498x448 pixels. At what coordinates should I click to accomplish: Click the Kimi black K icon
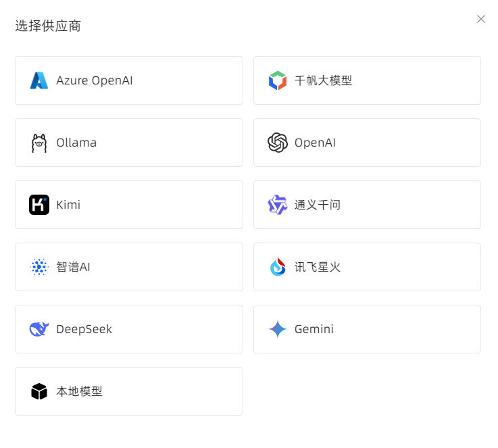pos(39,205)
